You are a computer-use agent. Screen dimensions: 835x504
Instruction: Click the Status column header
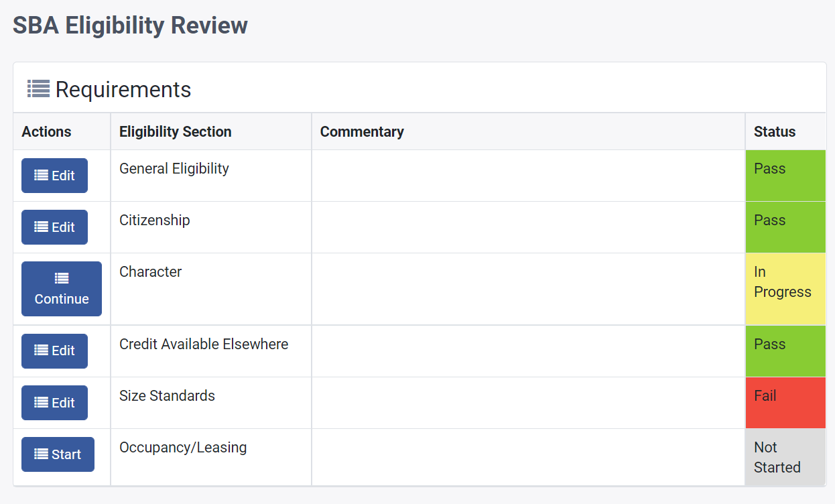(775, 132)
